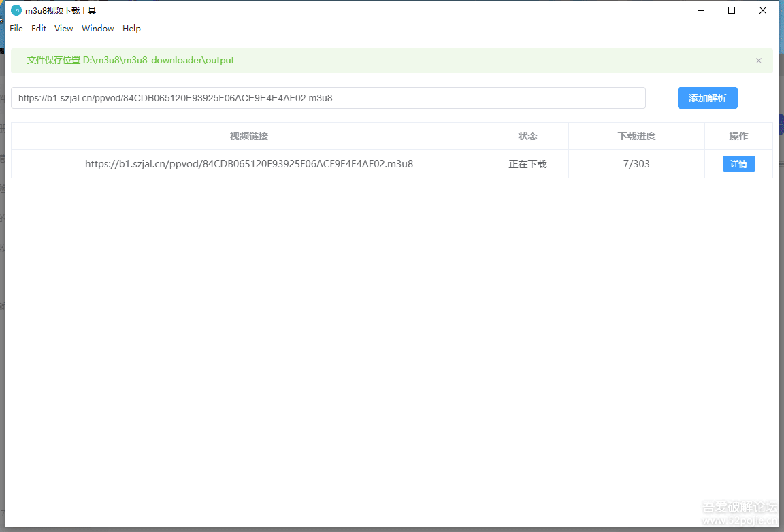Open the Edit menu
784x532 pixels.
click(x=39, y=29)
